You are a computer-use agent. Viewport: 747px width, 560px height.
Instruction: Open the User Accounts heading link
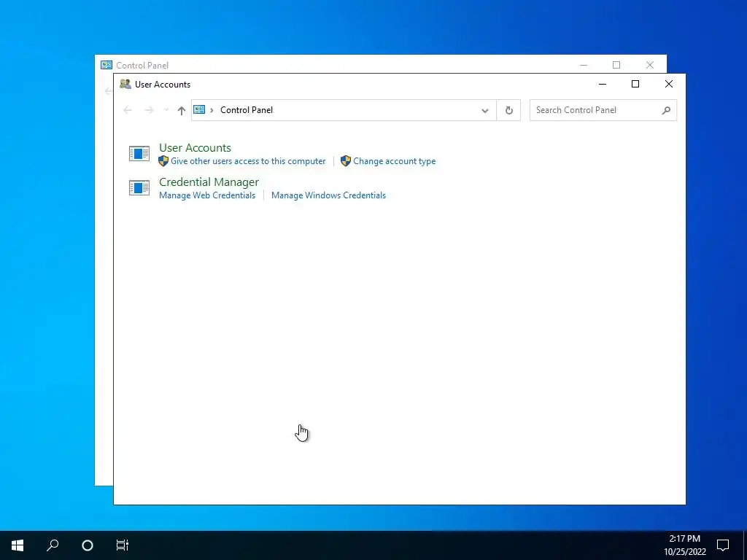pos(195,147)
